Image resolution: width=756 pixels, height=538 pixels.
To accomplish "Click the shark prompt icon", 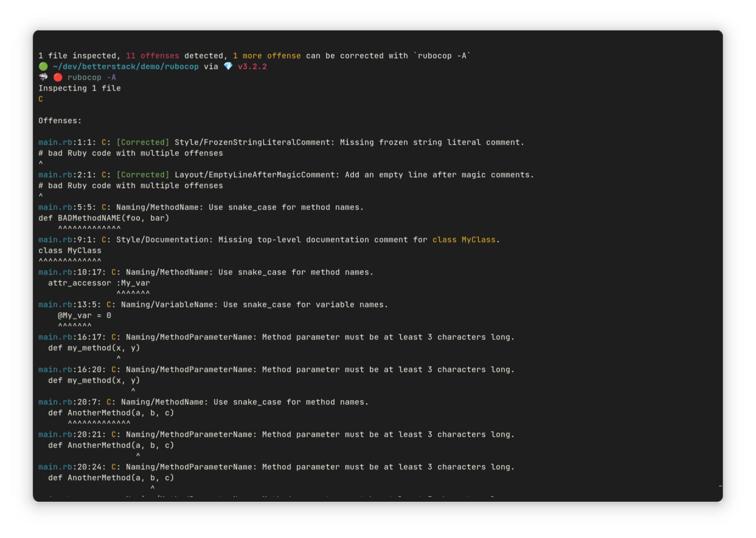I will pyautogui.click(x=43, y=77).
